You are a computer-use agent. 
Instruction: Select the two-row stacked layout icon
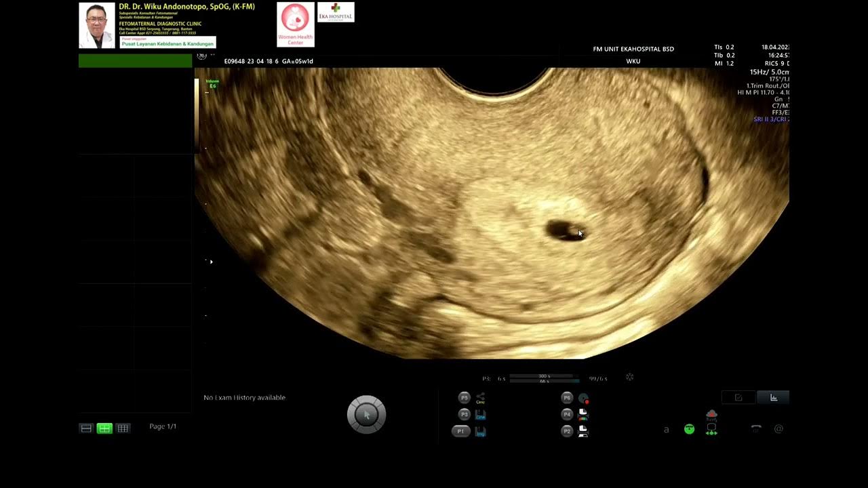tap(86, 428)
